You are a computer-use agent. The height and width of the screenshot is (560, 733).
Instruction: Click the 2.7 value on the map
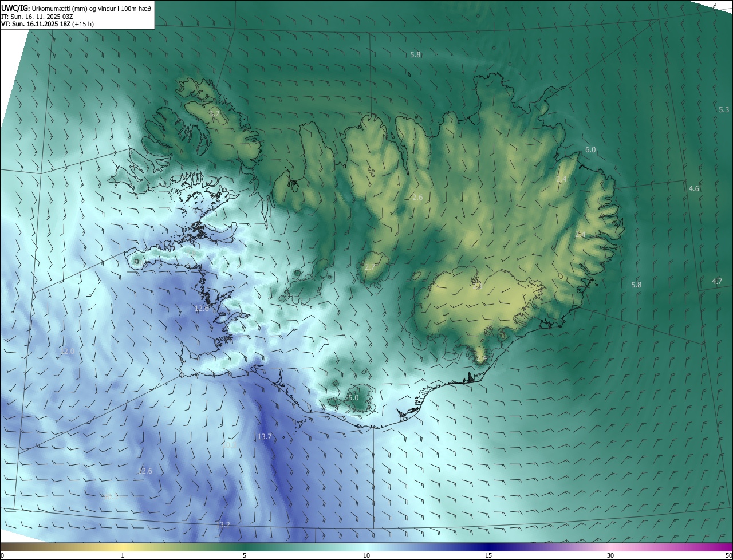pyautogui.click(x=369, y=267)
